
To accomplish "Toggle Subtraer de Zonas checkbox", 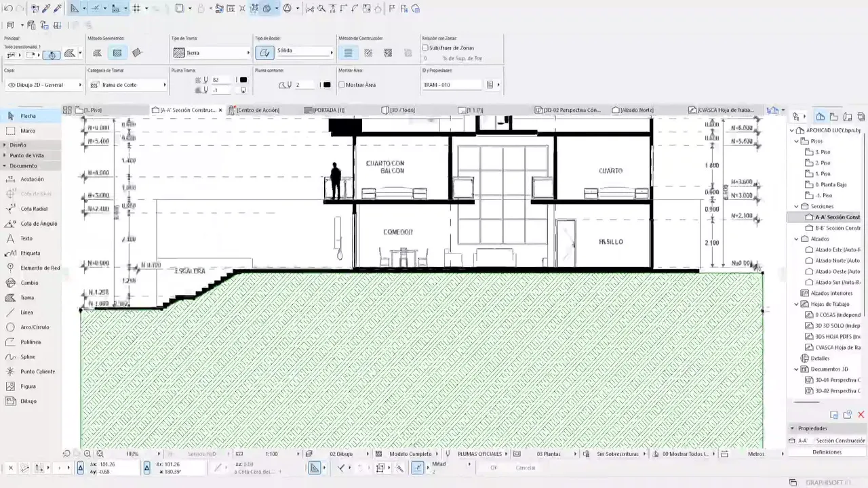I will (x=426, y=48).
